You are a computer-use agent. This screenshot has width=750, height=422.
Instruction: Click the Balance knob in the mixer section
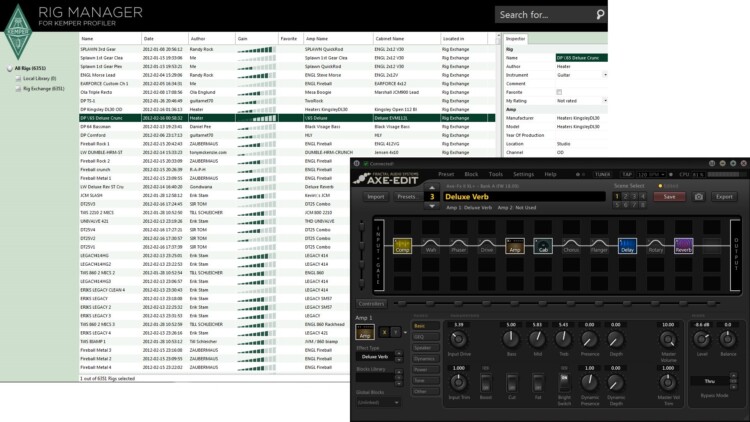point(728,339)
